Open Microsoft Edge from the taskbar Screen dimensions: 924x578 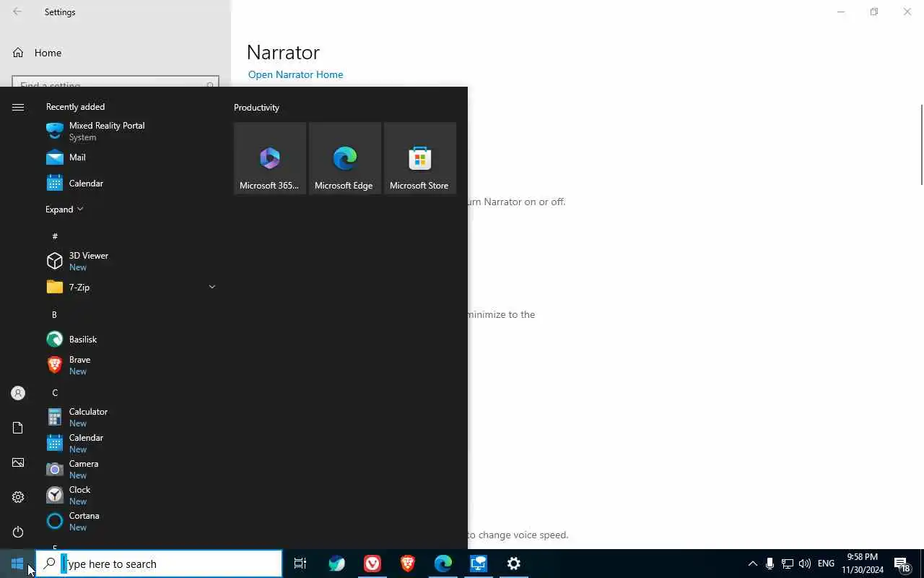443,564
